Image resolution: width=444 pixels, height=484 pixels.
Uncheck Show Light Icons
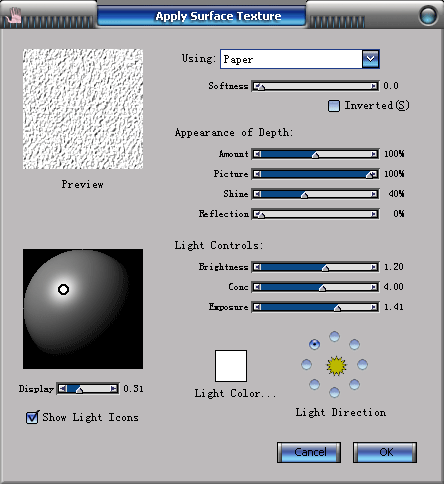[32, 417]
